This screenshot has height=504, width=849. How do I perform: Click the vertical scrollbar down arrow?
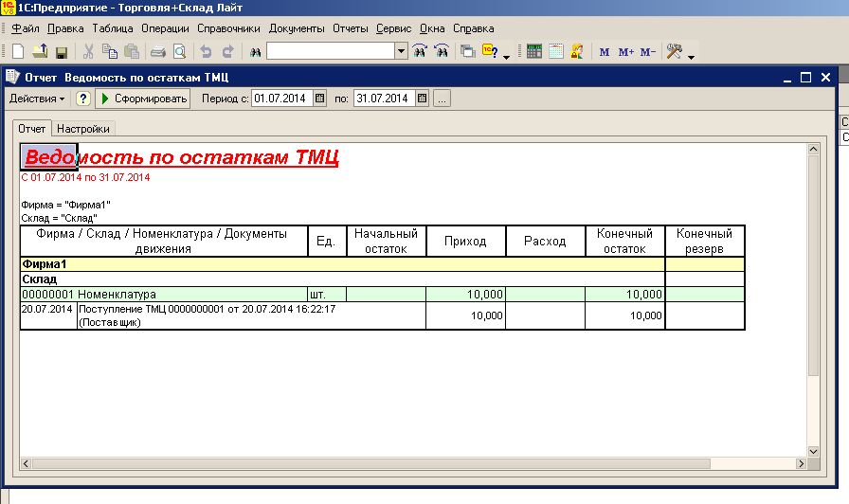point(813,451)
